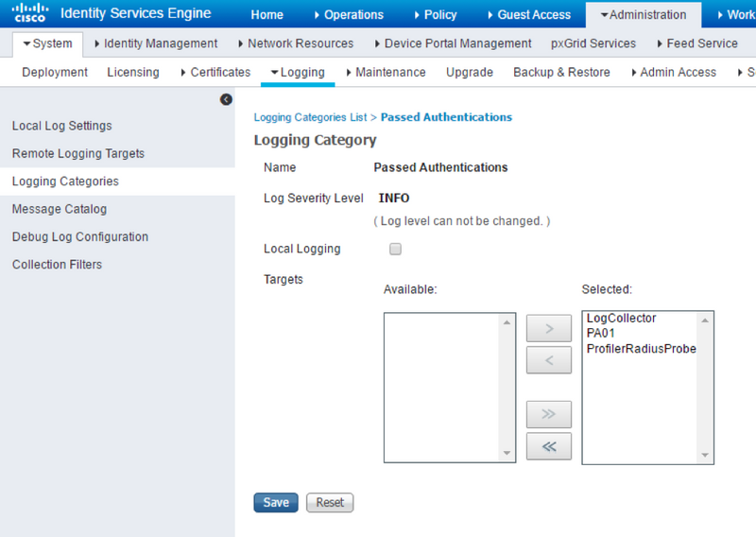The image size is (756, 537).
Task: Move all targets right with double arrow
Action: (549, 415)
